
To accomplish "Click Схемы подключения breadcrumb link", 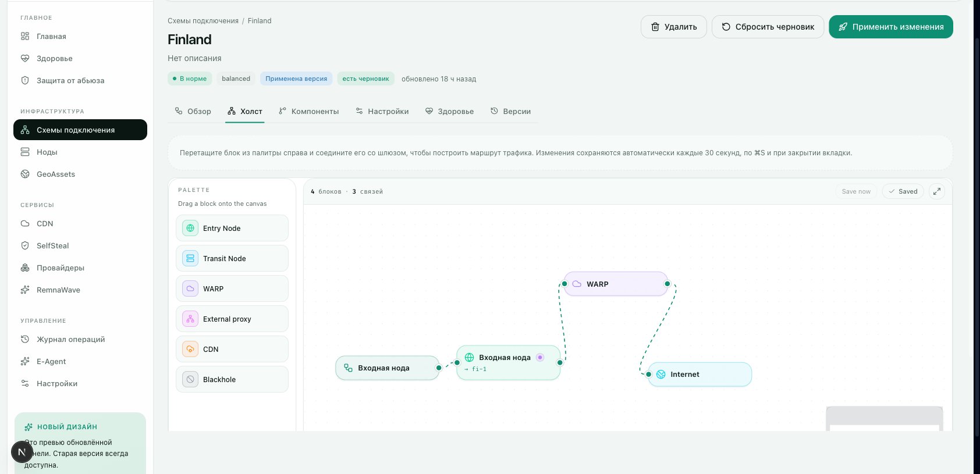I will pyautogui.click(x=203, y=21).
